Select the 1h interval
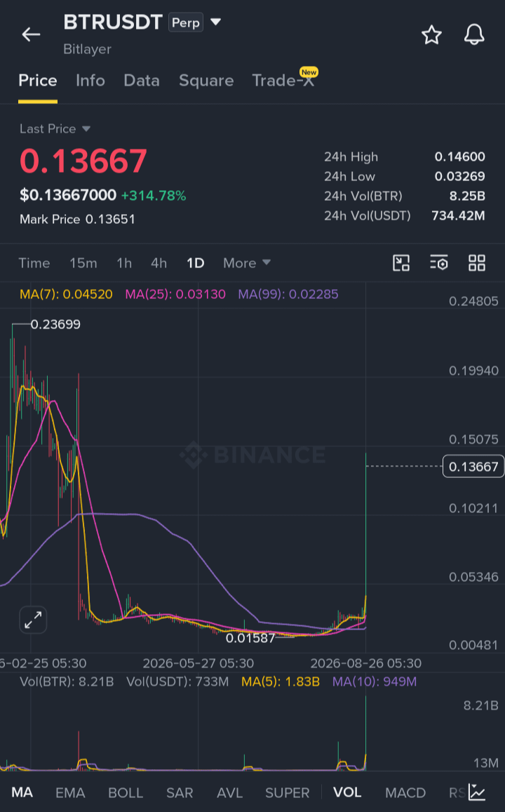Image resolution: width=505 pixels, height=812 pixels. tap(124, 263)
